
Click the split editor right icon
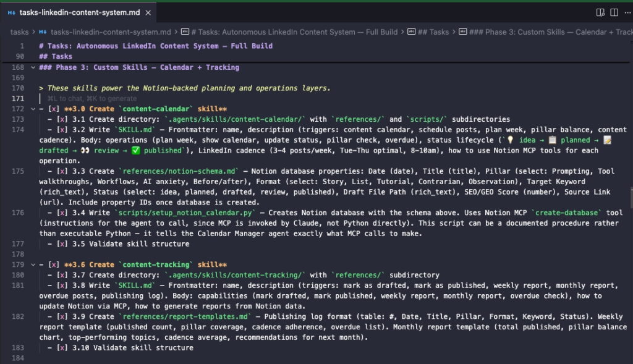[x=614, y=12]
